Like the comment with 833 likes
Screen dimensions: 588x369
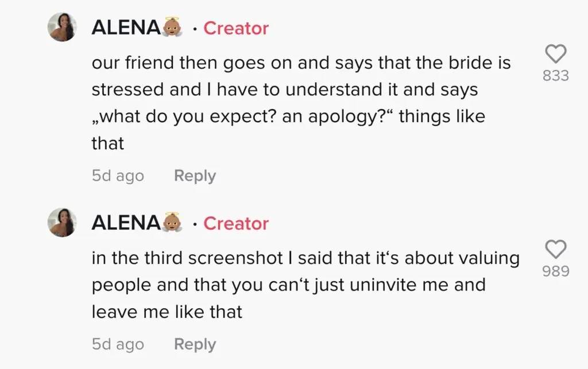tap(555, 55)
